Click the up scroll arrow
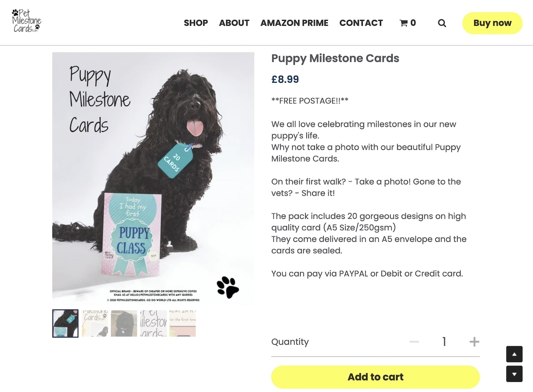The width and height of the screenshot is (533, 392). tap(514, 354)
